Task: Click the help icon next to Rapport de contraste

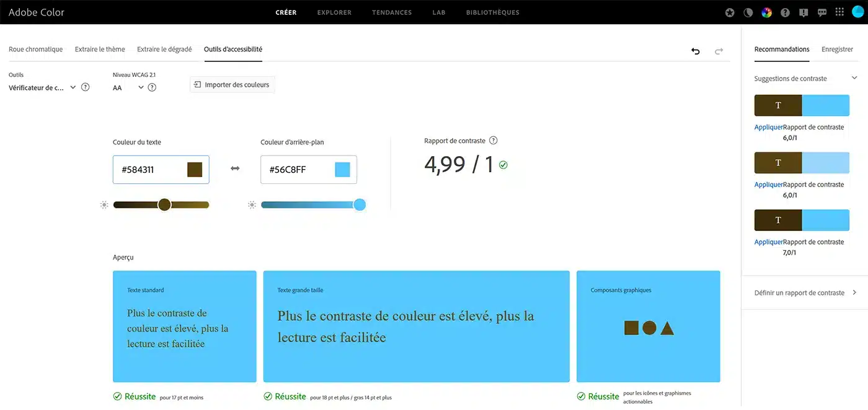Action: coord(493,140)
